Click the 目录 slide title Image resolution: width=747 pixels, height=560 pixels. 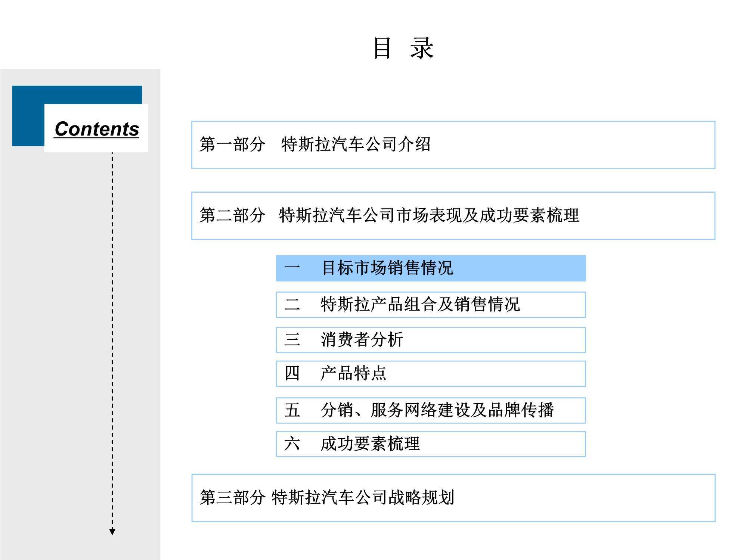click(403, 48)
